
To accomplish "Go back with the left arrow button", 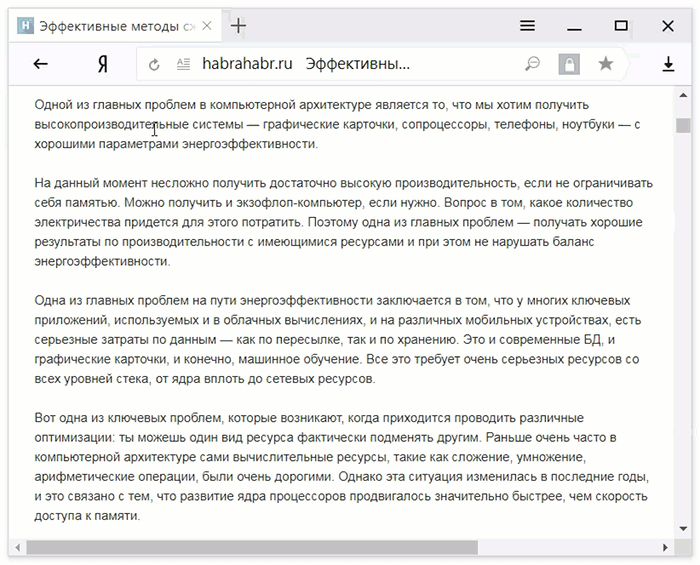I will (x=41, y=64).
